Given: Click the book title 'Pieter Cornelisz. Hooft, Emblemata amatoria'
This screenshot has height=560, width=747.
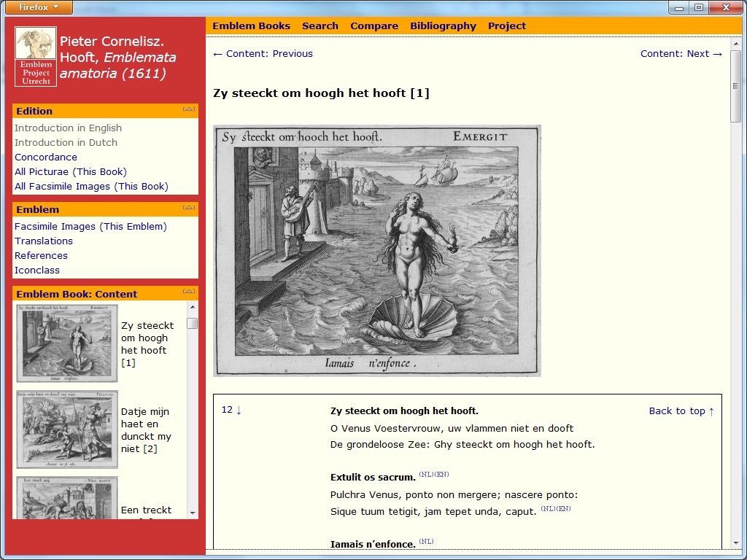Looking at the screenshot, I should tap(117, 57).
